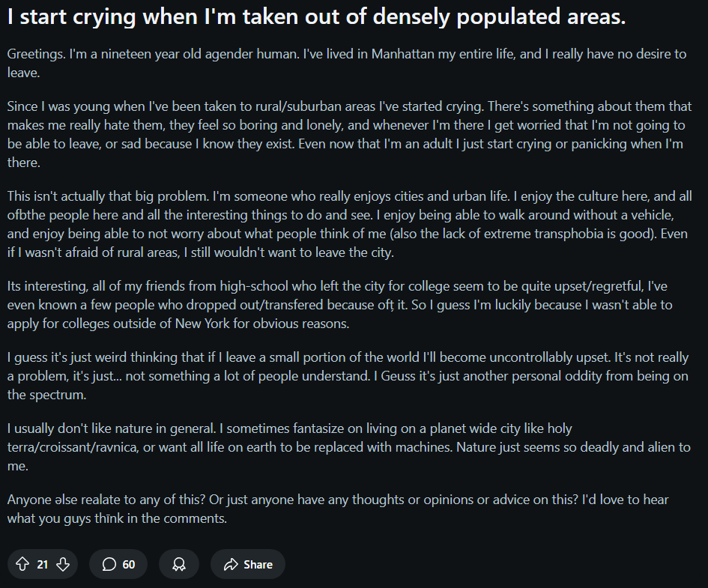Click the share arrow icon
This screenshot has height=588, width=708.
(231, 564)
